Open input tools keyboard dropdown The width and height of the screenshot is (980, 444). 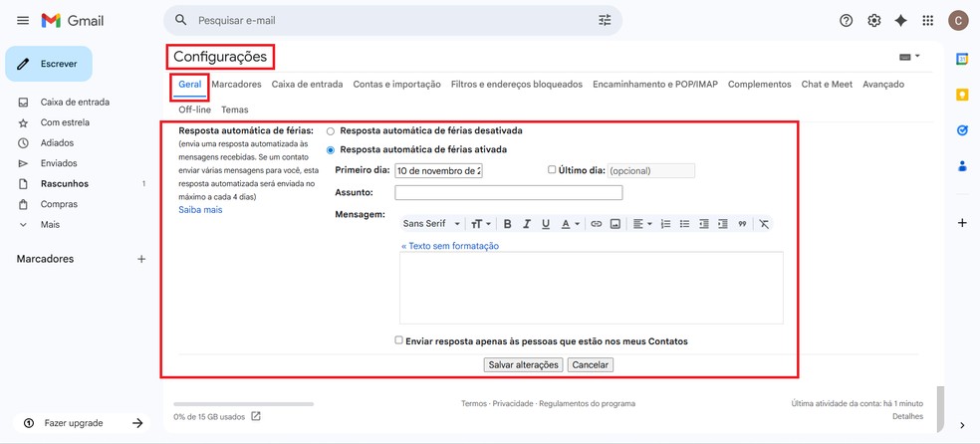point(909,57)
